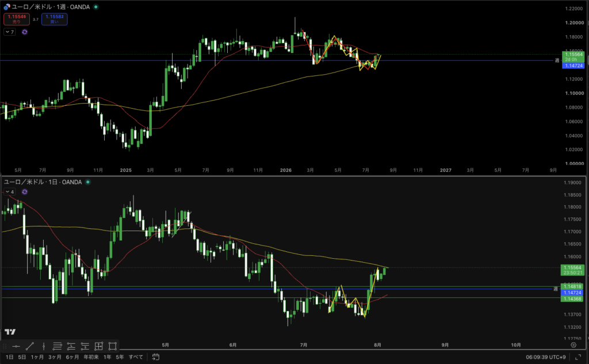Screen dimensions: 589x364
Task: Open the 06:09:39 UTC+9 timezone menu
Action: click(x=545, y=357)
